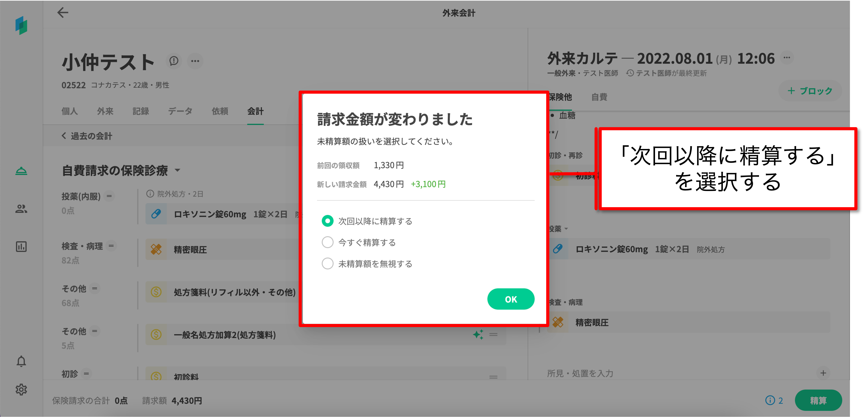Screen dimensions: 868x417
Task: Select 今すぐ精算する radio option
Action: click(x=328, y=242)
